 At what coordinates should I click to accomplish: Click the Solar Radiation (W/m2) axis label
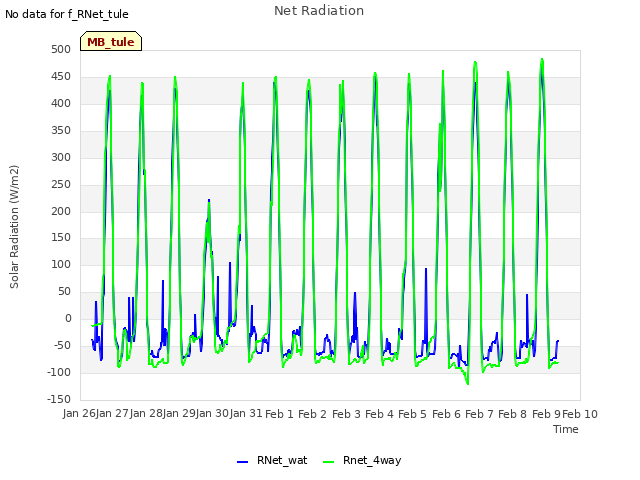[x=14, y=227]
